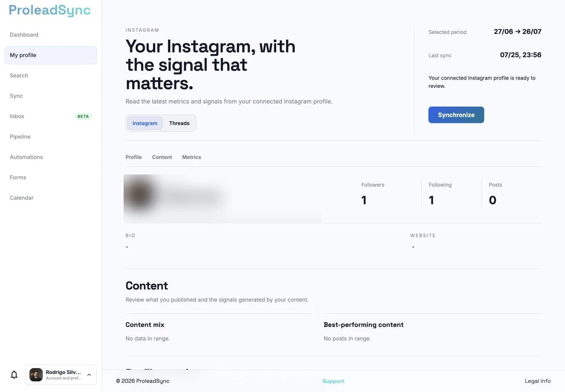The width and height of the screenshot is (565, 392).
Task: Show the Calendar page
Action: point(51,198)
